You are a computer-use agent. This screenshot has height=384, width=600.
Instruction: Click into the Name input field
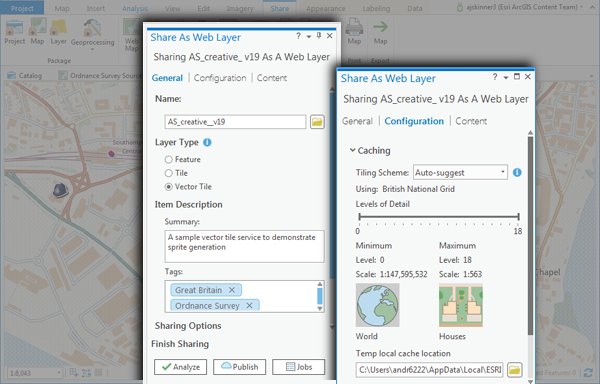click(x=235, y=122)
